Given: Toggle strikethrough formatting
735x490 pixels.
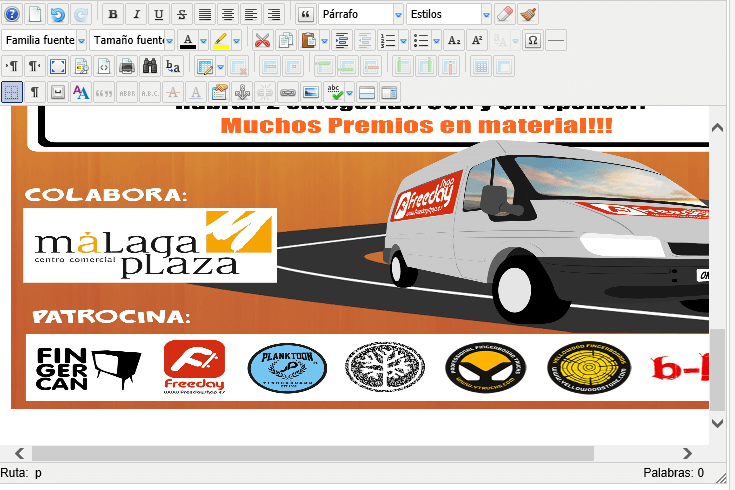Looking at the screenshot, I should pyautogui.click(x=182, y=14).
